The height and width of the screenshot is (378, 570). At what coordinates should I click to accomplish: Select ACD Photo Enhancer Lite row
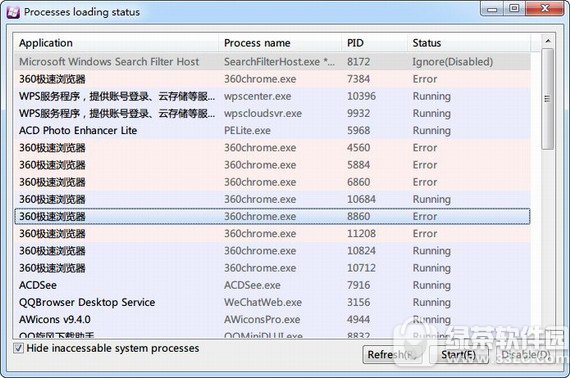pyautogui.click(x=272, y=130)
